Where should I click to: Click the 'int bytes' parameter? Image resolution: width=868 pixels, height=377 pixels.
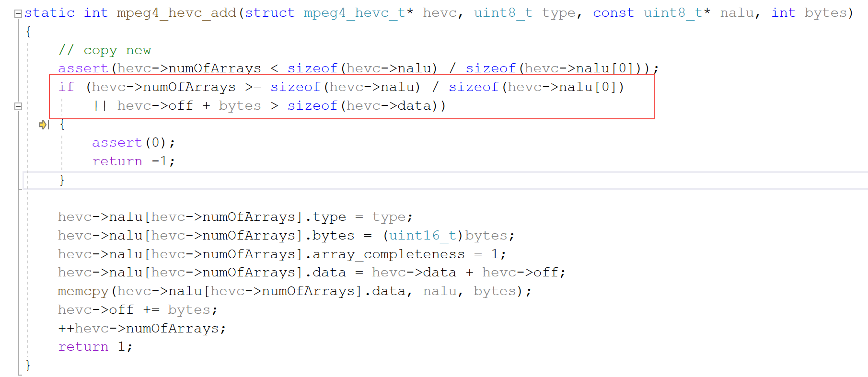[x=808, y=13]
